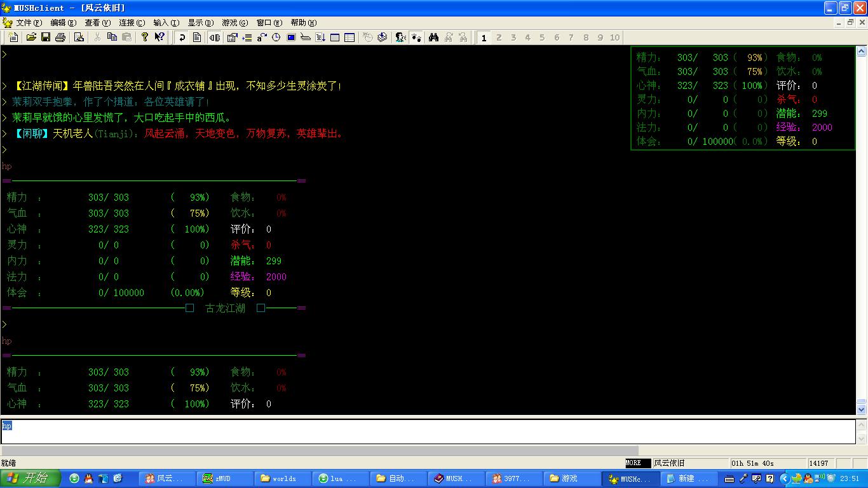Click the talking head speak icon
The height and width of the screenshot is (488, 868).
(x=400, y=37)
